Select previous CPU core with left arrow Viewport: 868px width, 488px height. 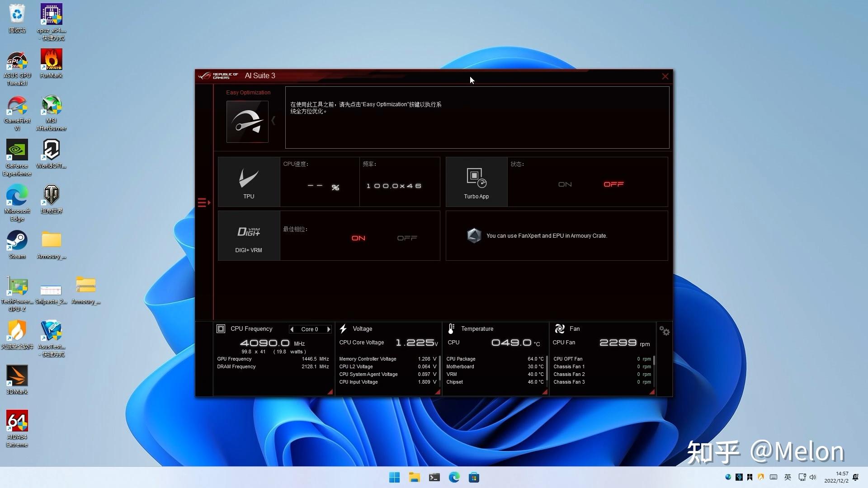(292, 329)
